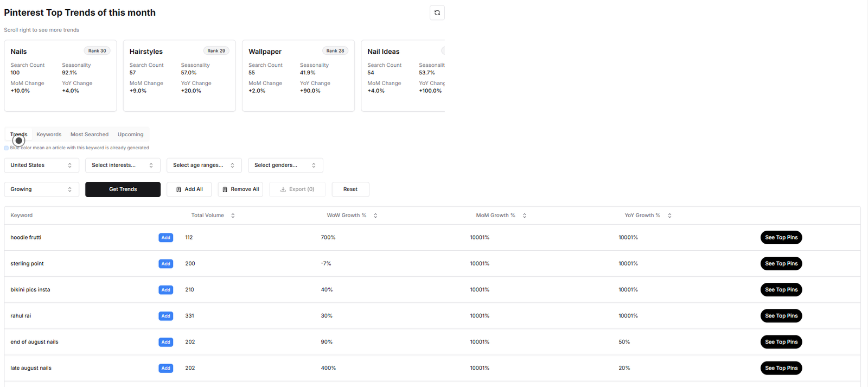See Top Pins for late august nails
Screen dimensions: 868x387
(781, 368)
